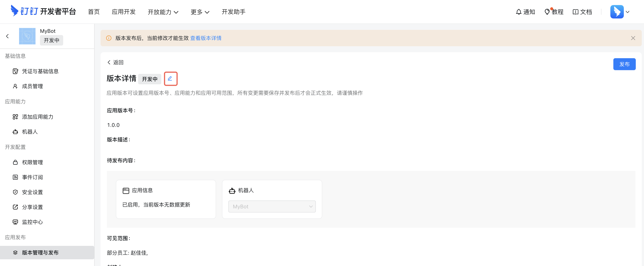Screen dimensions: 644x266
Task: Open 教程 tutorials with lightbulb icon
Action: click(554, 12)
